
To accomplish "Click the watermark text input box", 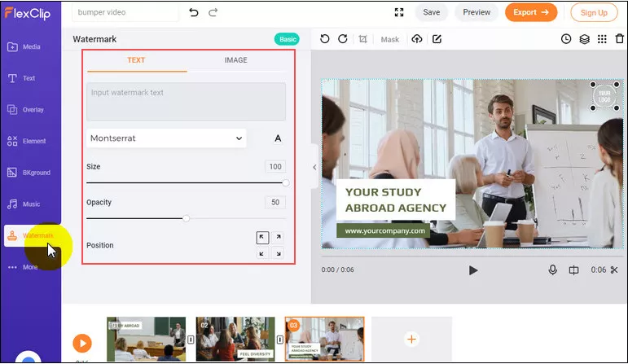I will [187, 101].
